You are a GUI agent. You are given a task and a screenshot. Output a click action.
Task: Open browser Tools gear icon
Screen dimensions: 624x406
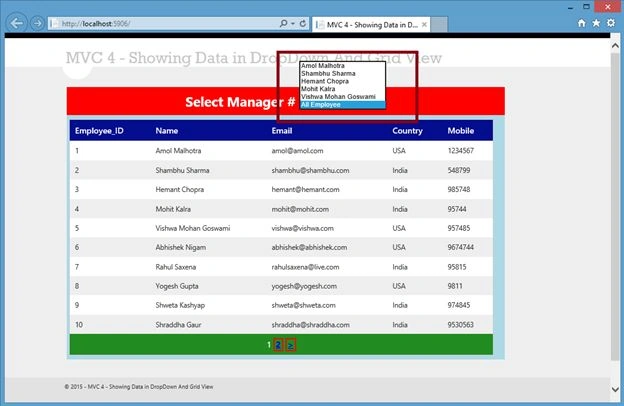[611, 23]
